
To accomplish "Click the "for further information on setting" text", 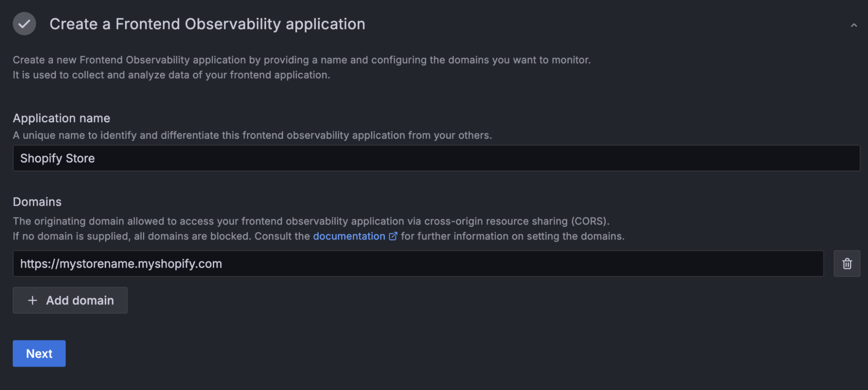I will pos(512,236).
